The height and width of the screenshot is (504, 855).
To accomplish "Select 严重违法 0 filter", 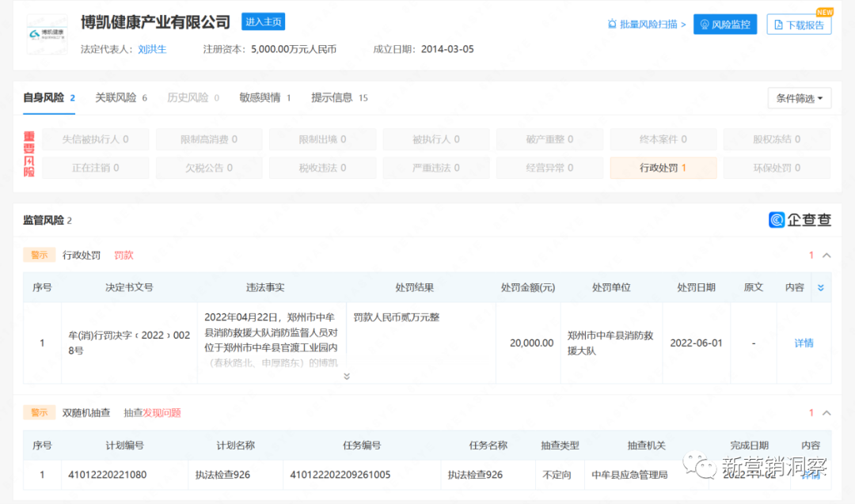I will pos(436,168).
